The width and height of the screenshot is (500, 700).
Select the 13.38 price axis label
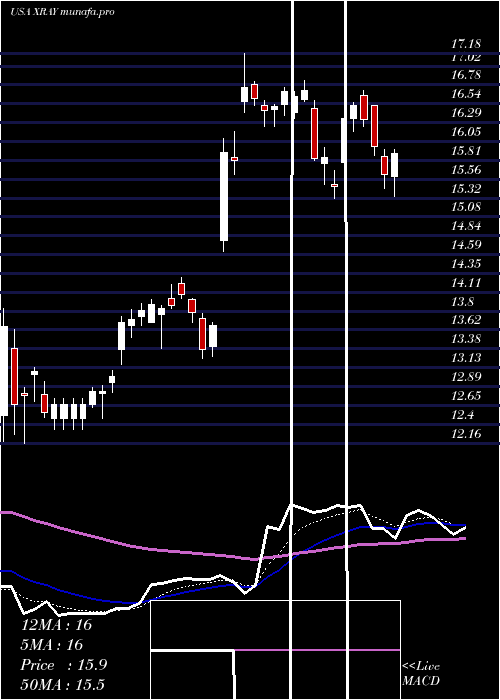point(466,339)
